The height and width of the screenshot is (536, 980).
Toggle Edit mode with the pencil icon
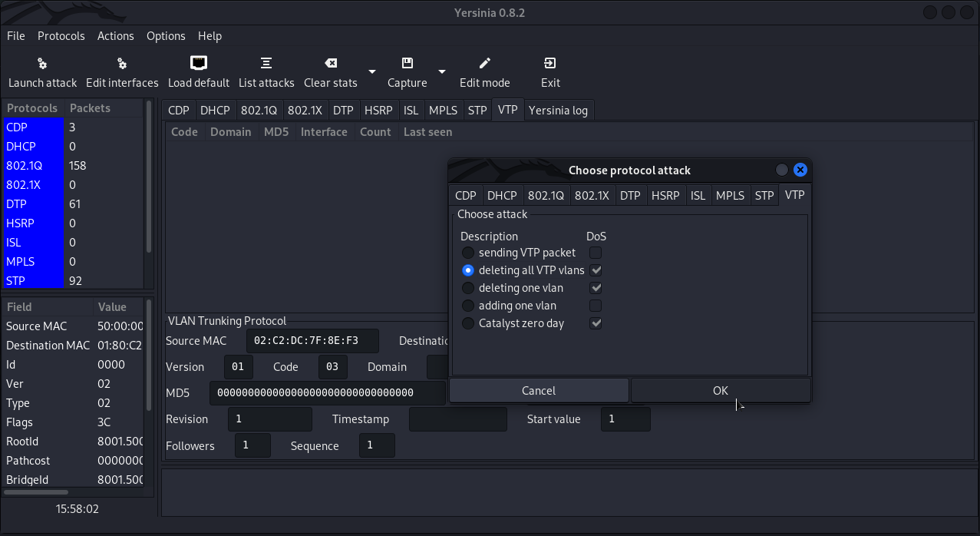484,63
